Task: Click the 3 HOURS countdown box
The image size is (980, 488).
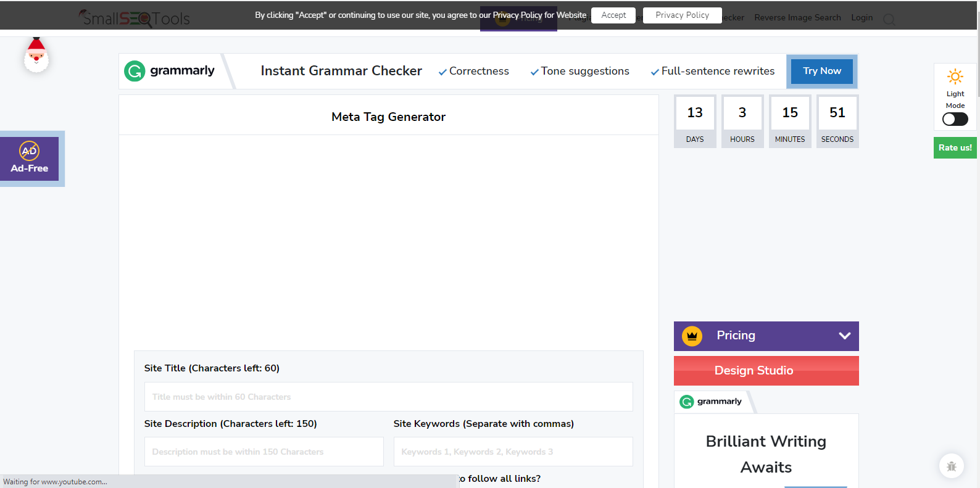Action: (742, 121)
